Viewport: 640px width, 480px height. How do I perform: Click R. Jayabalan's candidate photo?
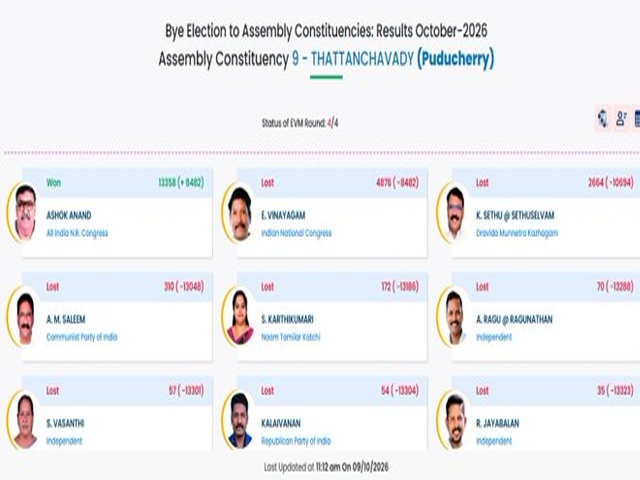tap(455, 420)
